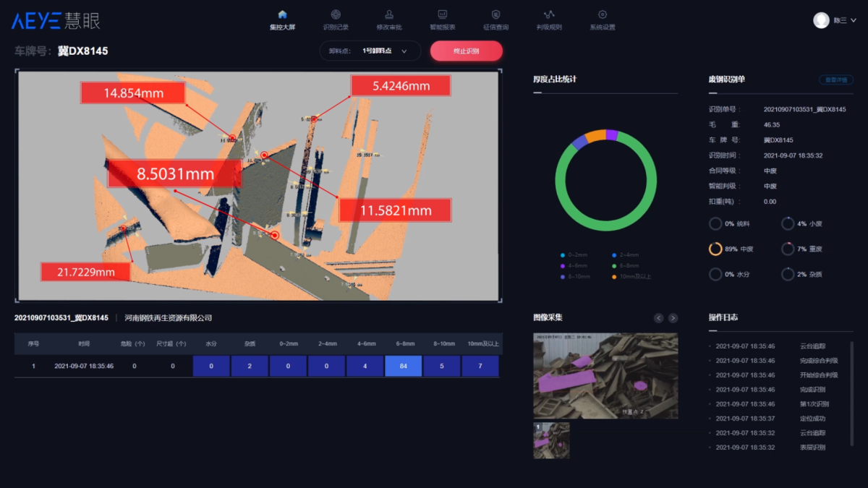The width and height of the screenshot is (868, 488).
Task: Open 征信查询 credit query shield icon
Action: tap(495, 14)
